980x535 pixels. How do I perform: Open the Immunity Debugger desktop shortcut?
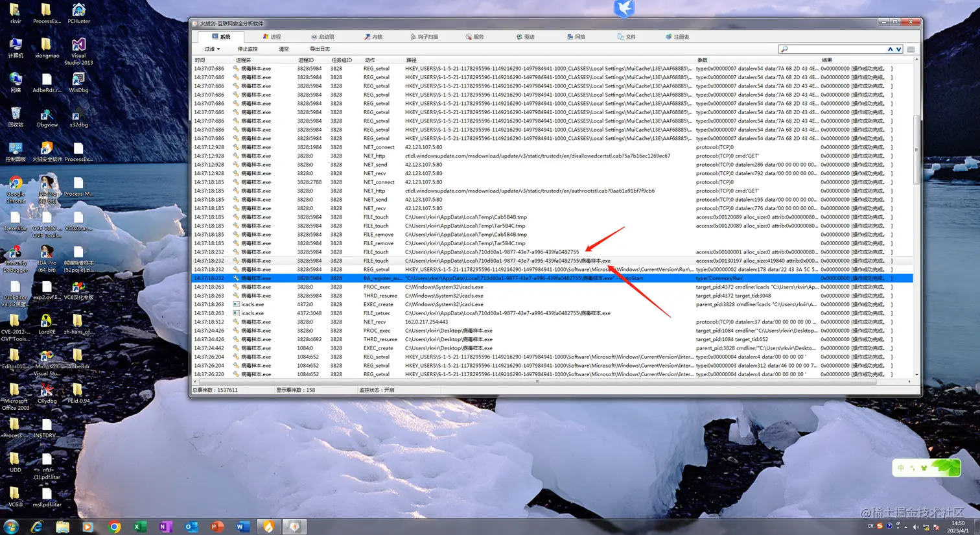[x=16, y=259]
